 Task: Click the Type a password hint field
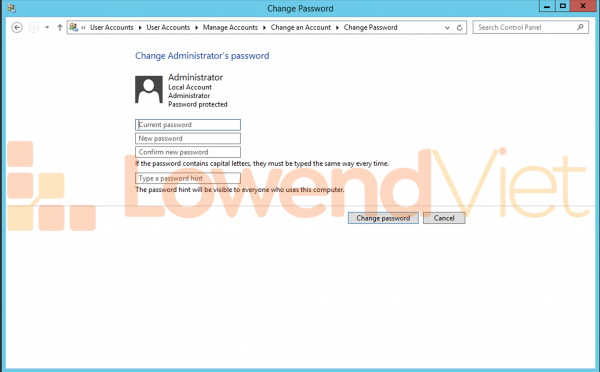point(188,178)
